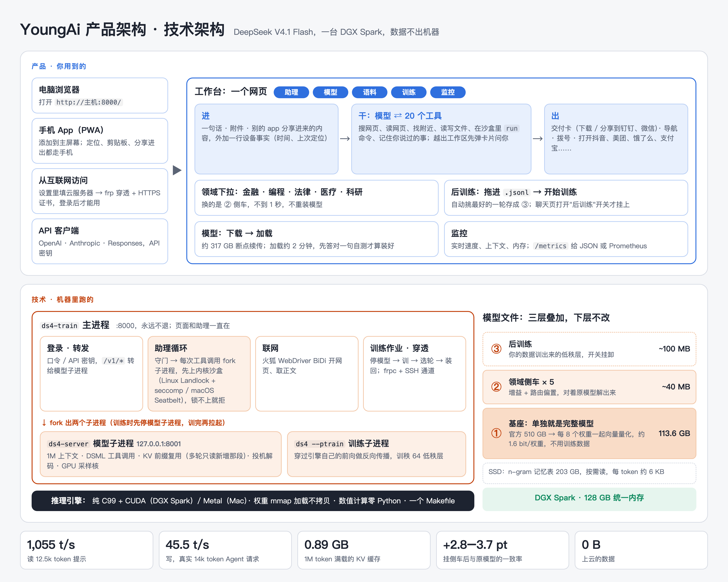Click the 1,055 t/s stat card

click(x=86, y=550)
